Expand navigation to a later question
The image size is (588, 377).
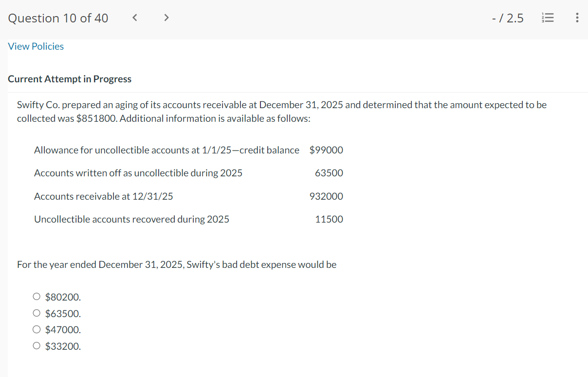tap(166, 17)
